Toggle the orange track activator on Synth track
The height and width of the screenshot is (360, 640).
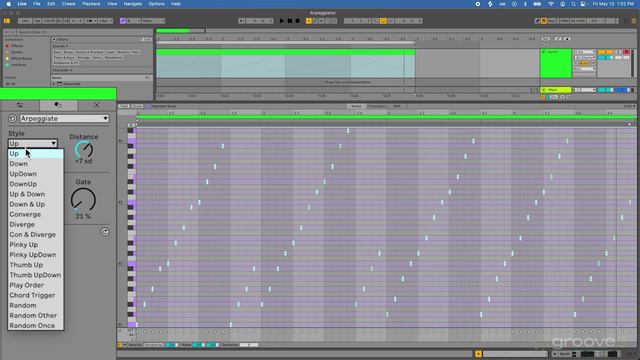click(605, 52)
